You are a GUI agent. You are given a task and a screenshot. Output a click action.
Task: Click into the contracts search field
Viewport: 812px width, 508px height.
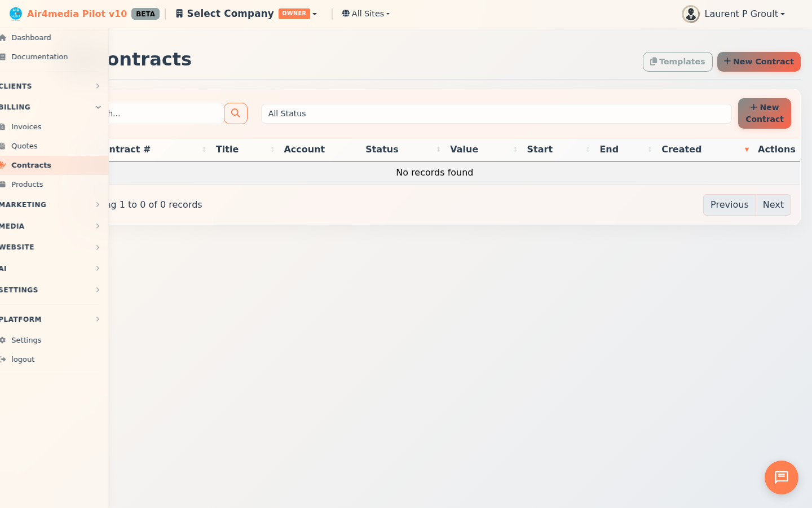[x=166, y=113]
